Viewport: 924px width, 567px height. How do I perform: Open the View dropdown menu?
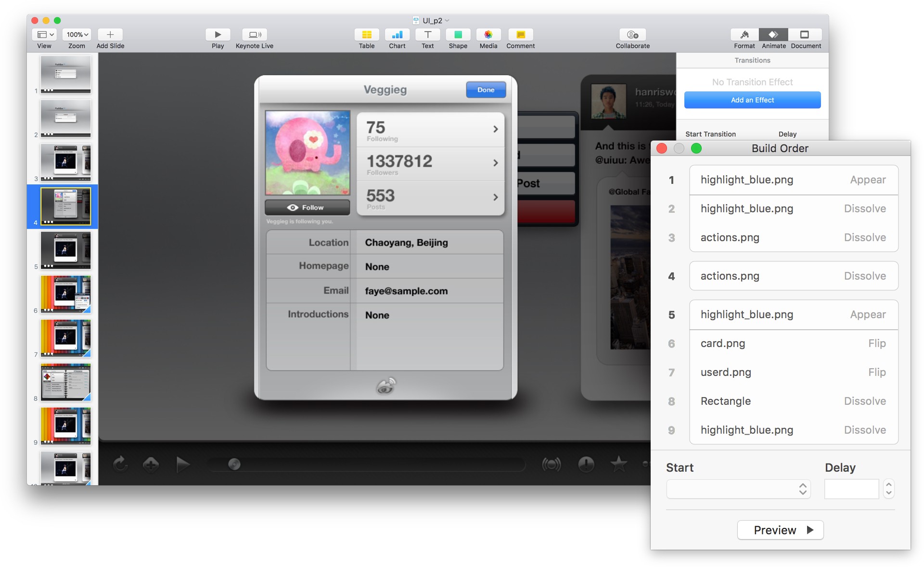click(x=45, y=35)
